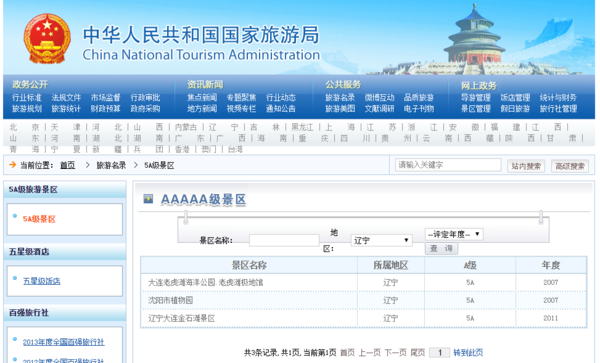
Task: Click the keyword search box 请输入关键字
Action: (448, 165)
